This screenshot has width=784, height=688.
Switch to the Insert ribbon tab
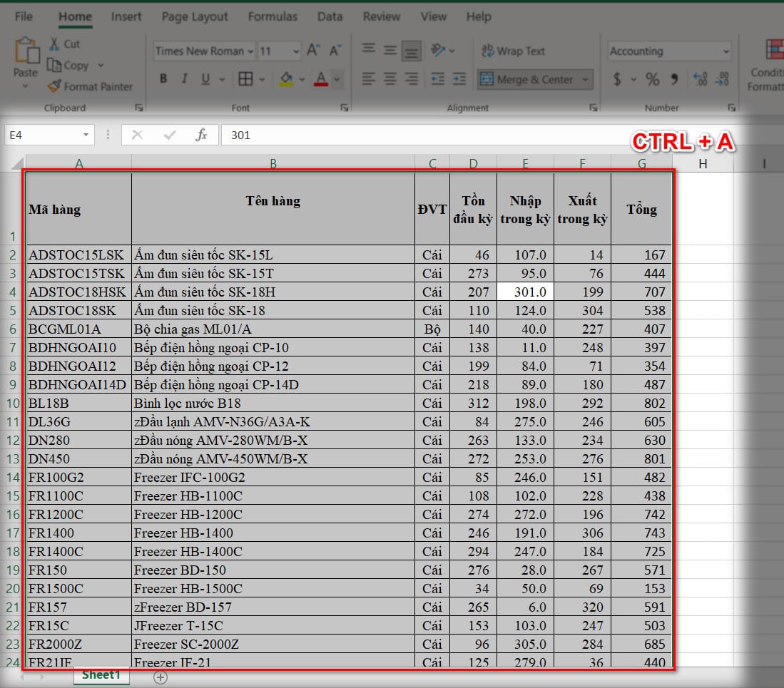(126, 16)
